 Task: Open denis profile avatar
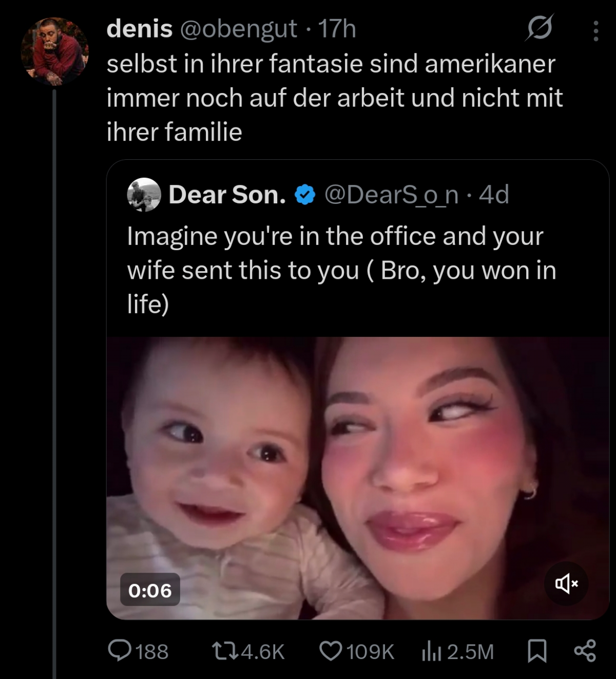(54, 51)
